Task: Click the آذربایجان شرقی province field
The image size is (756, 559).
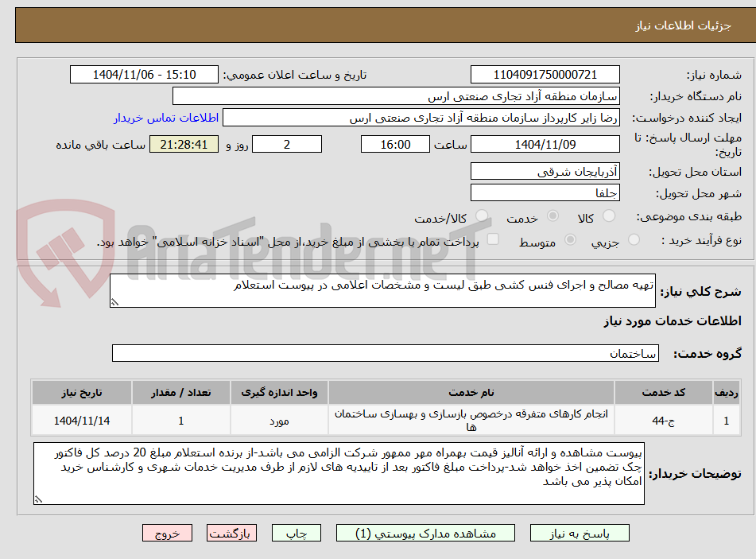Action: coord(545,171)
